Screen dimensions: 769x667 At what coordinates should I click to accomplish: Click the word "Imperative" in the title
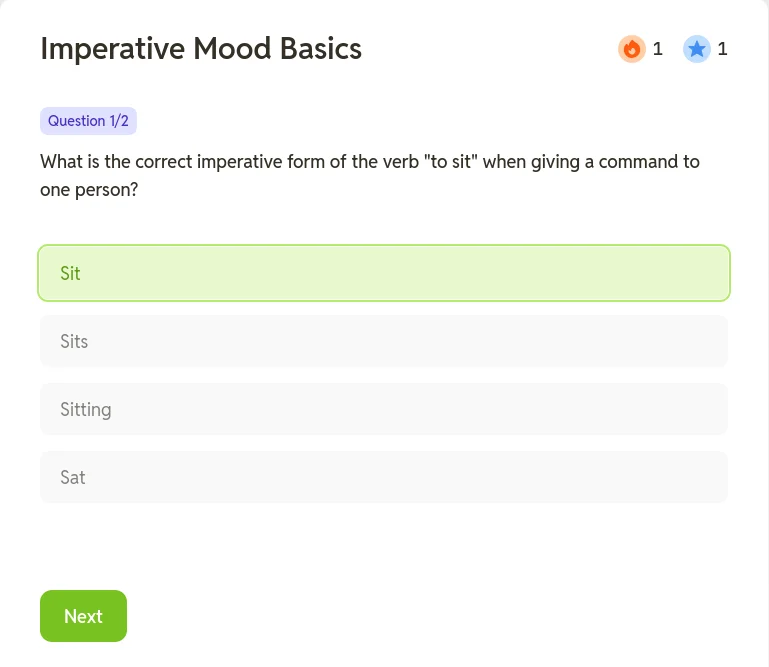click(112, 49)
